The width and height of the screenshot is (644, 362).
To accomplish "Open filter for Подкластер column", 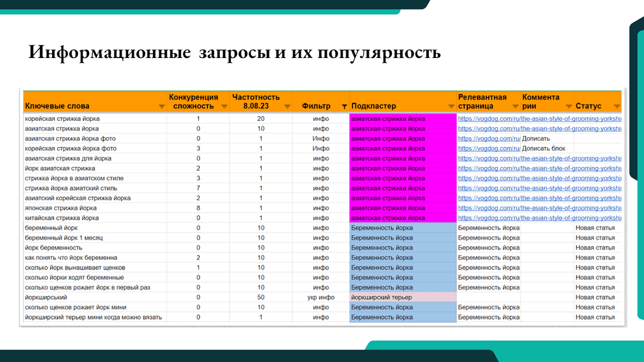I will 451,106.
